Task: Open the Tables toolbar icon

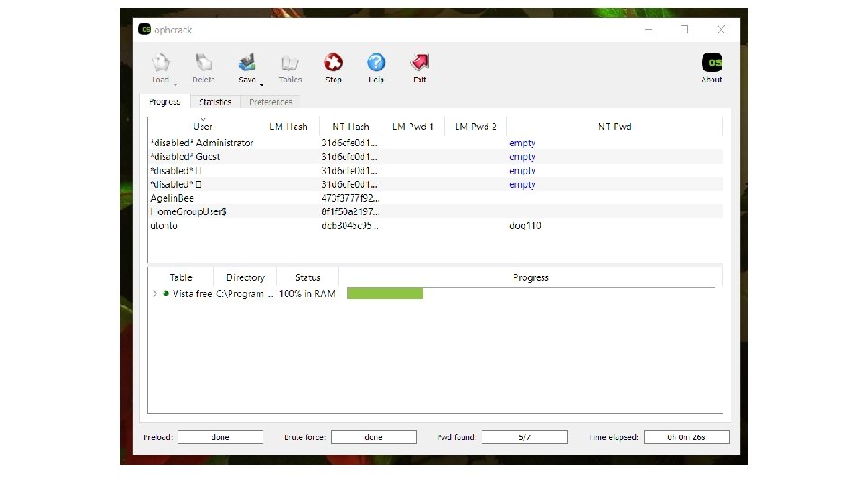Action: pyautogui.click(x=290, y=63)
